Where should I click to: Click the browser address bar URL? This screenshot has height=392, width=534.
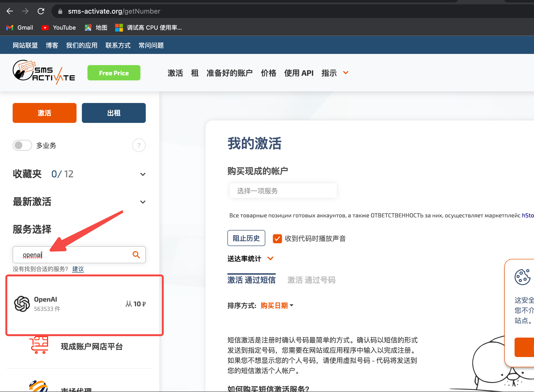[x=114, y=11]
